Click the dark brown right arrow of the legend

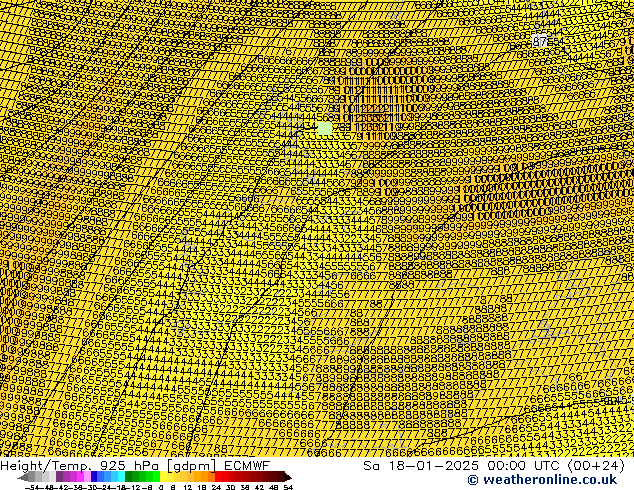(x=287, y=477)
